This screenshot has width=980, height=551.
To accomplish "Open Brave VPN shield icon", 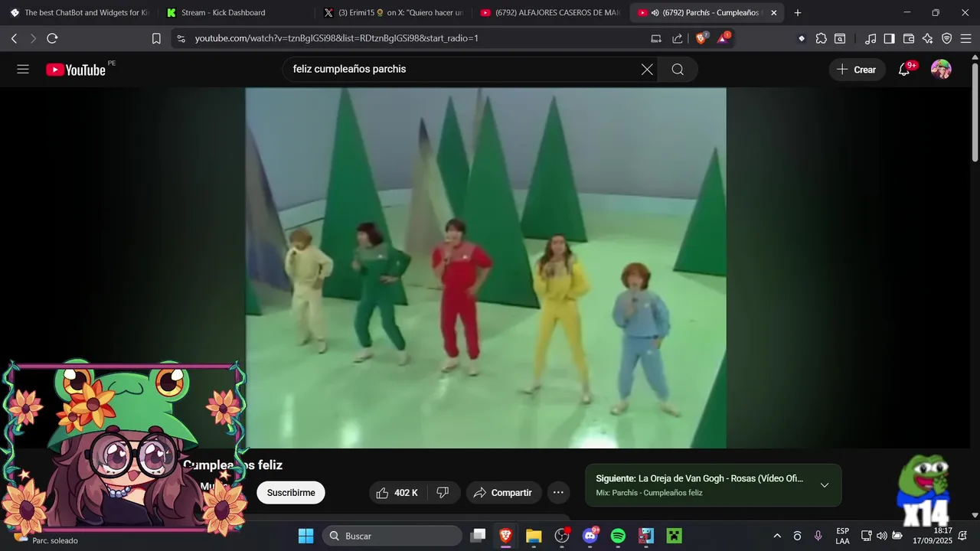I will pyautogui.click(x=947, y=38).
